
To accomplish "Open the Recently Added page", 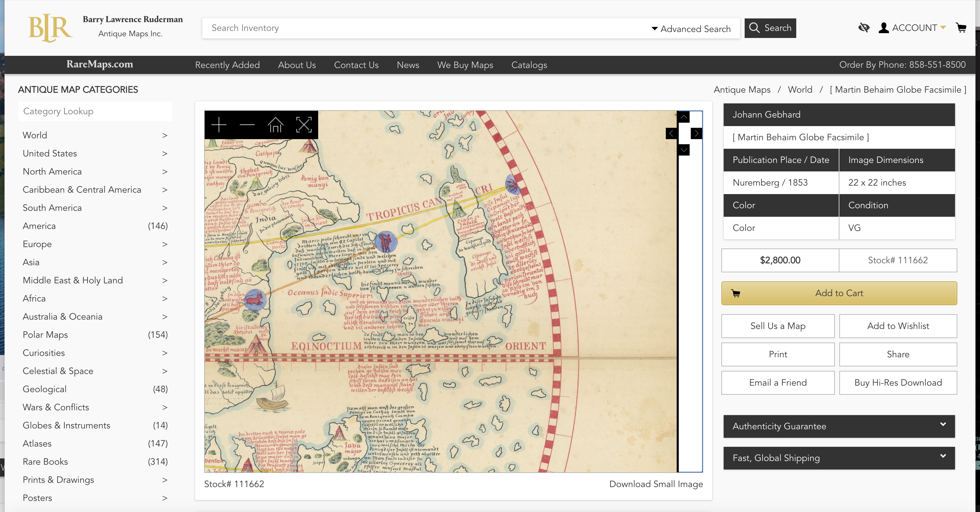I will click(227, 65).
